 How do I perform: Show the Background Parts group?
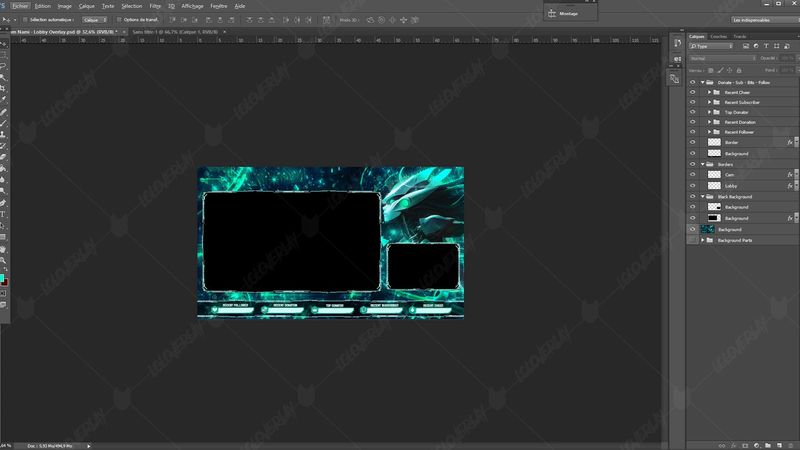coord(691,241)
